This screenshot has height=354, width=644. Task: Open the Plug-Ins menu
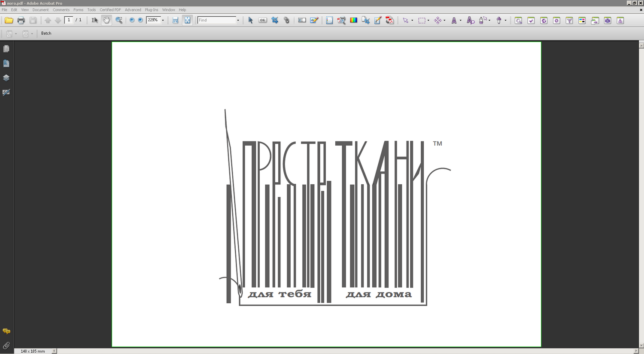pyautogui.click(x=152, y=9)
